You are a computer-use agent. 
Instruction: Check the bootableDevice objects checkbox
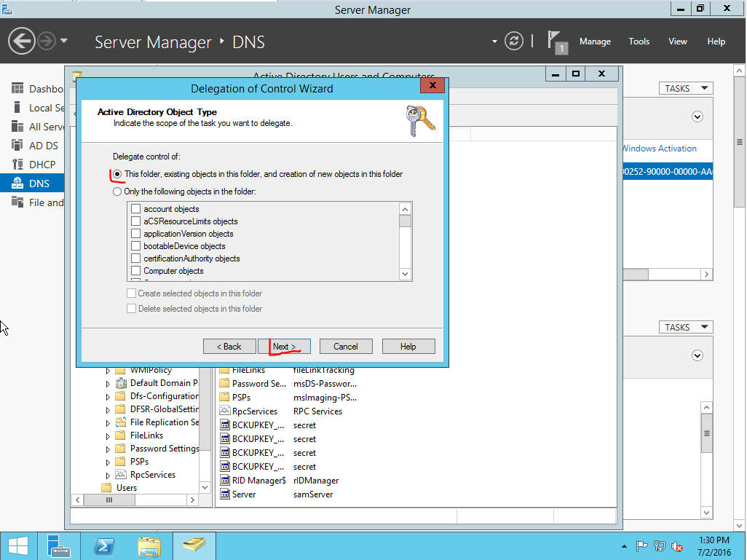tap(135, 246)
